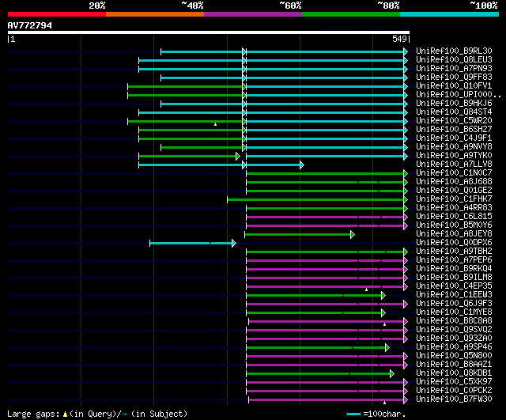Click the long green bar in the C1FHK7 row

(x=317, y=199)
